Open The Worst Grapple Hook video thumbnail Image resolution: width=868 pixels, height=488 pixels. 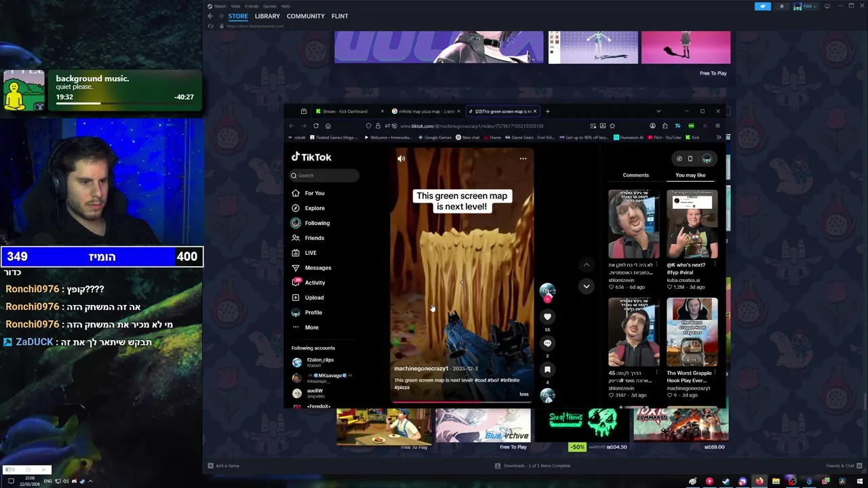click(x=692, y=332)
